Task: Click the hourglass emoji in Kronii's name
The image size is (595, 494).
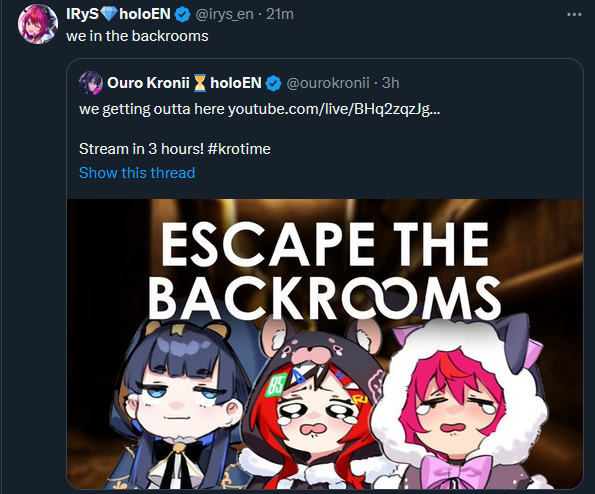Action: 200,83
